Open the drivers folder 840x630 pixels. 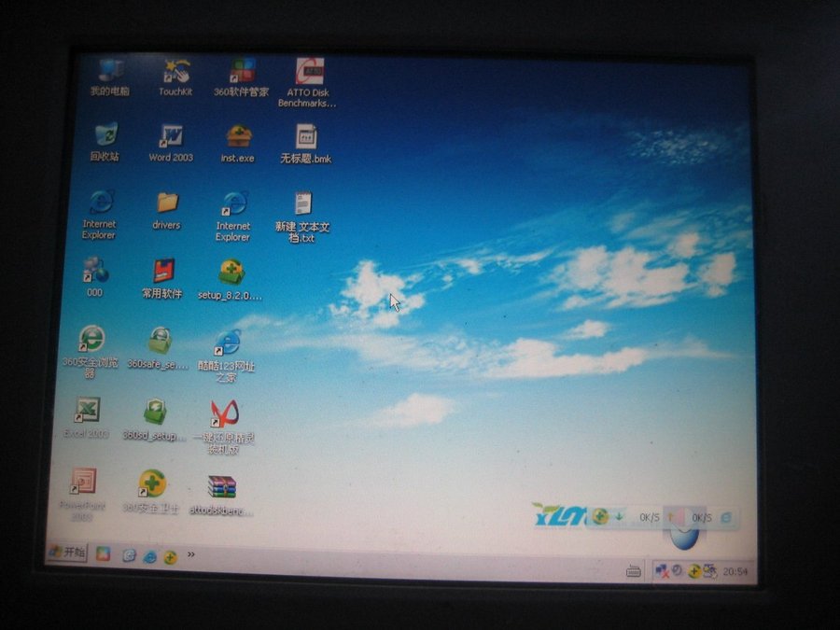[167, 203]
